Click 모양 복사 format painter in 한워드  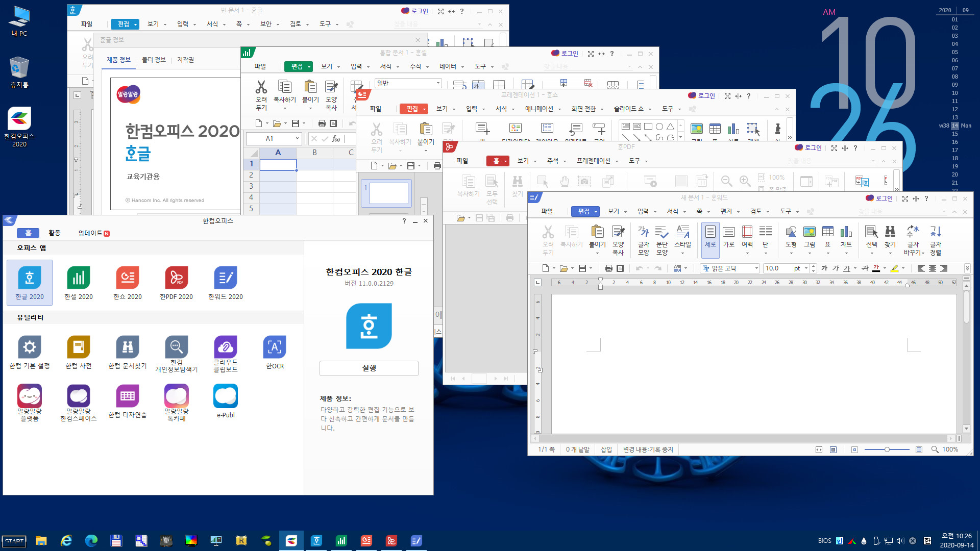coord(618,240)
